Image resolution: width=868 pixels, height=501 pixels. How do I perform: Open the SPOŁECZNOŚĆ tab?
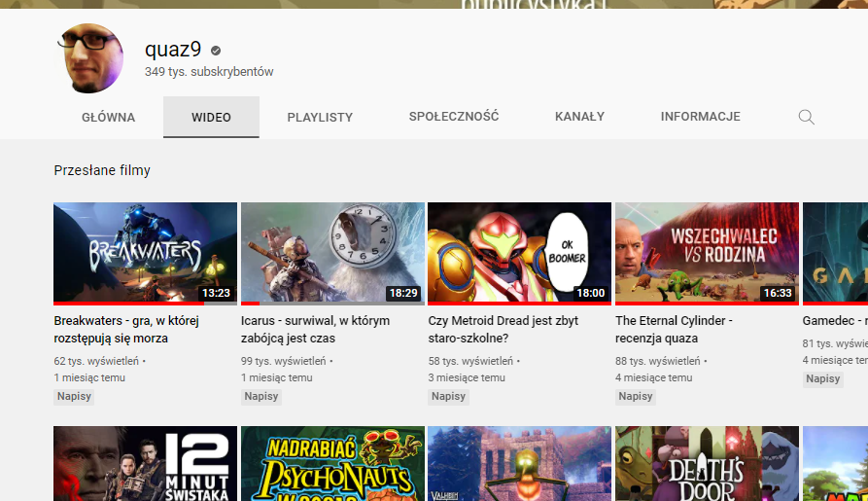454,117
